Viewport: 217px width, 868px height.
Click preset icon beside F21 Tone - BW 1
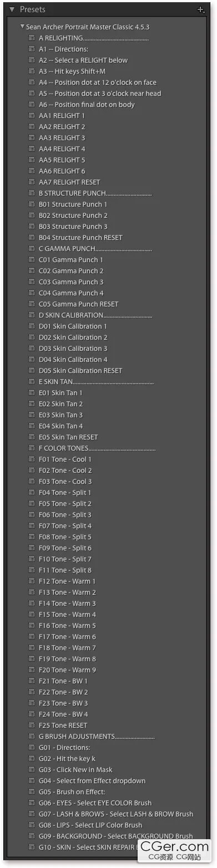click(x=32, y=681)
